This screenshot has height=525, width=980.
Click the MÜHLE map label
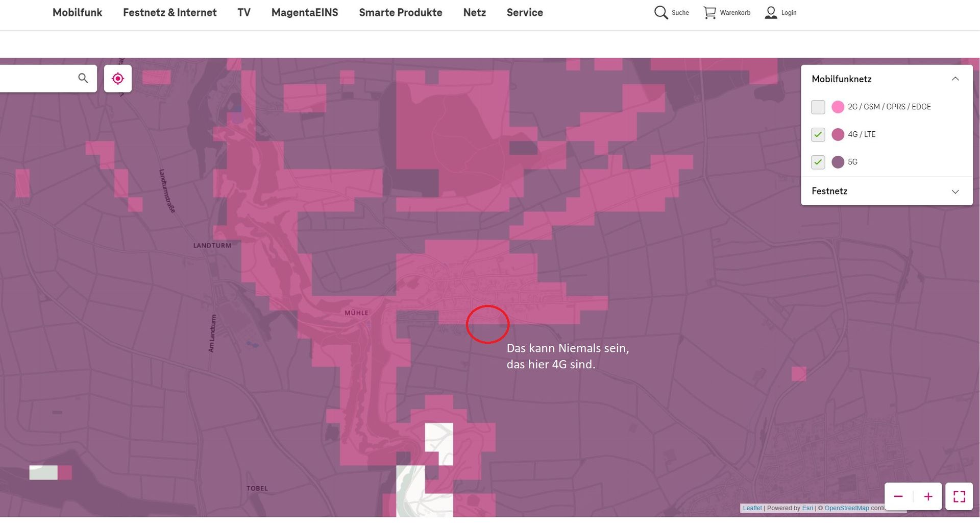click(x=356, y=313)
